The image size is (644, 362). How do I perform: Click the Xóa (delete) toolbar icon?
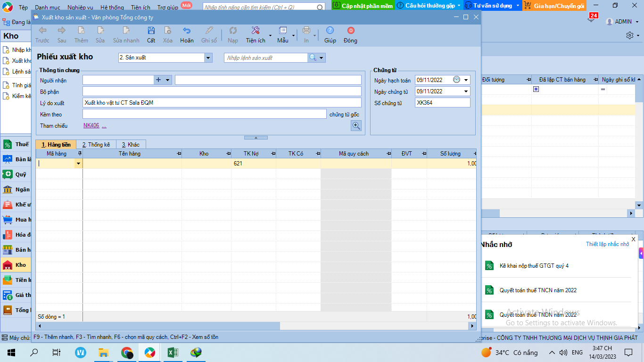point(167,31)
